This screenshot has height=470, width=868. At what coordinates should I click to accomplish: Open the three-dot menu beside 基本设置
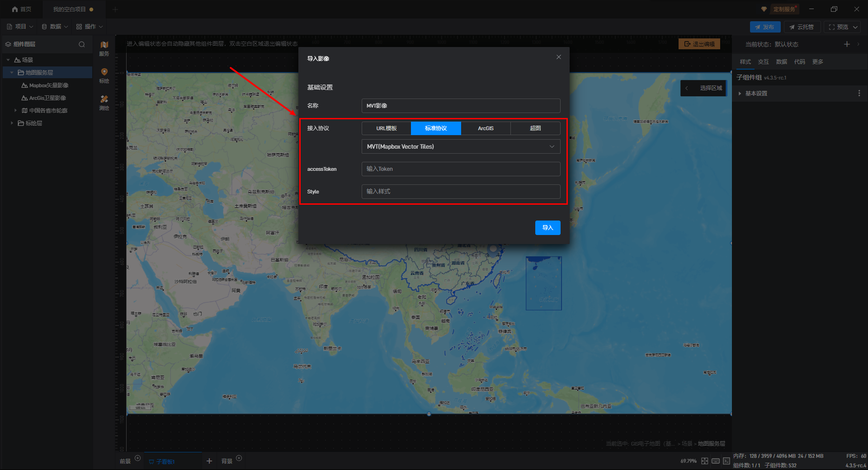(859, 94)
